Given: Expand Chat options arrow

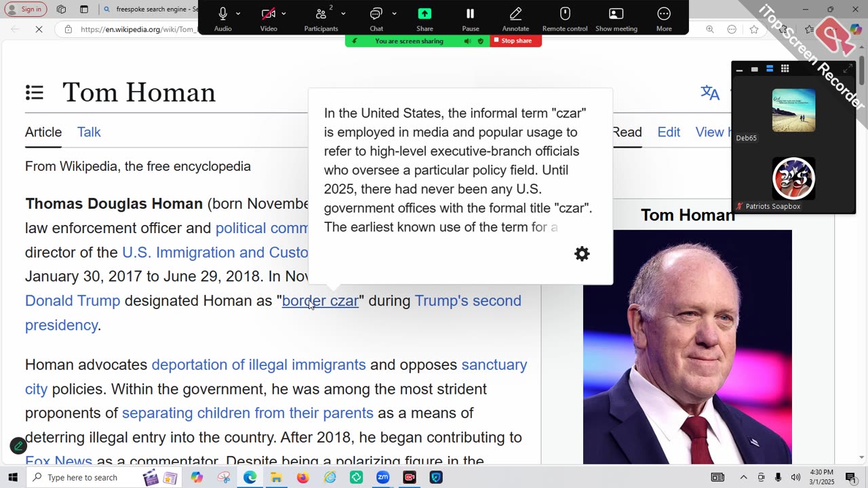Looking at the screenshot, I should 394,14.
